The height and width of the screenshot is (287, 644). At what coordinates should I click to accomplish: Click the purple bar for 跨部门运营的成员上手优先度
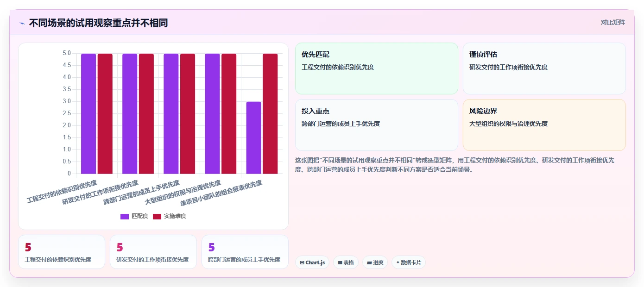click(x=171, y=113)
